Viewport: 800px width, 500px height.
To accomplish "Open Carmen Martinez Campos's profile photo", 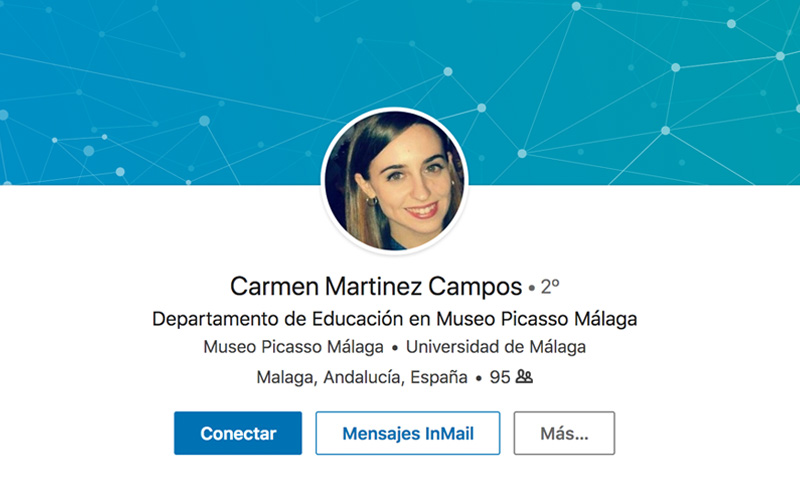I will (394, 181).
